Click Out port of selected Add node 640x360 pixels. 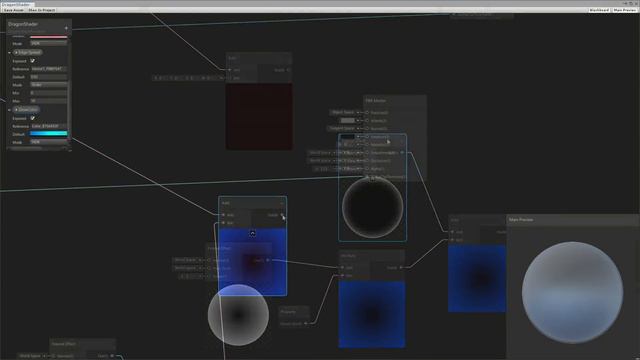[x=282, y=215]
